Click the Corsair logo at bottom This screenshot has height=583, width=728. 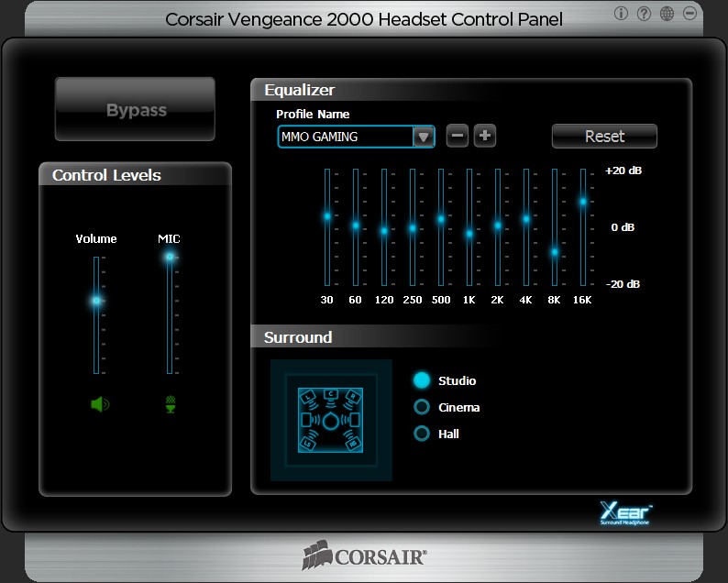coord(364,556)
